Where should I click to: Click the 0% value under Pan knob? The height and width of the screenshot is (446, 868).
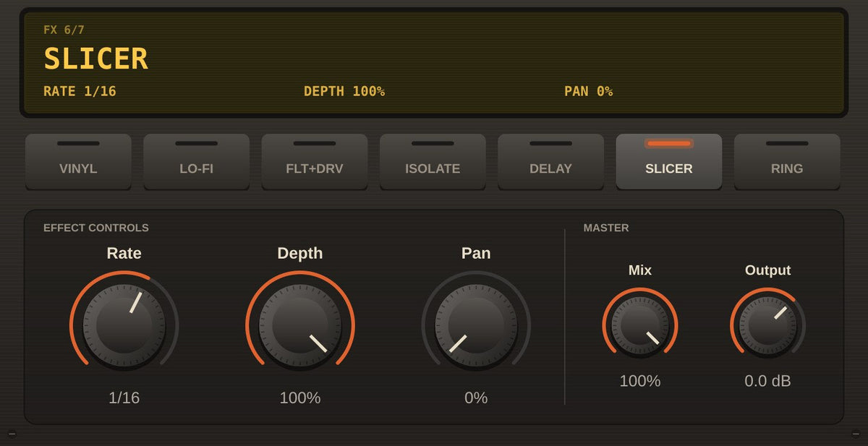pos(476,398)
